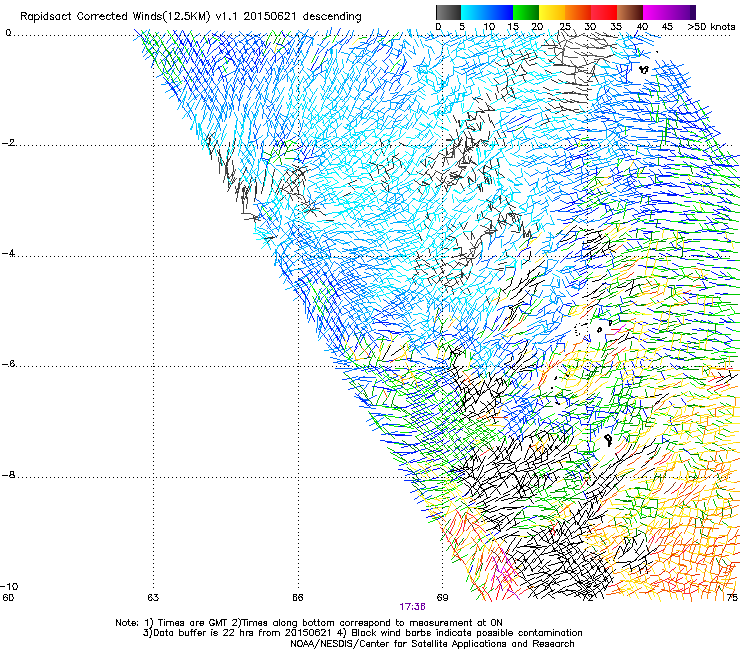Screen dimensions: 740x650
Task: Click the 'Rapidscat Corrected Winds(12.5KM)' title text
Action: pos(115,17)
